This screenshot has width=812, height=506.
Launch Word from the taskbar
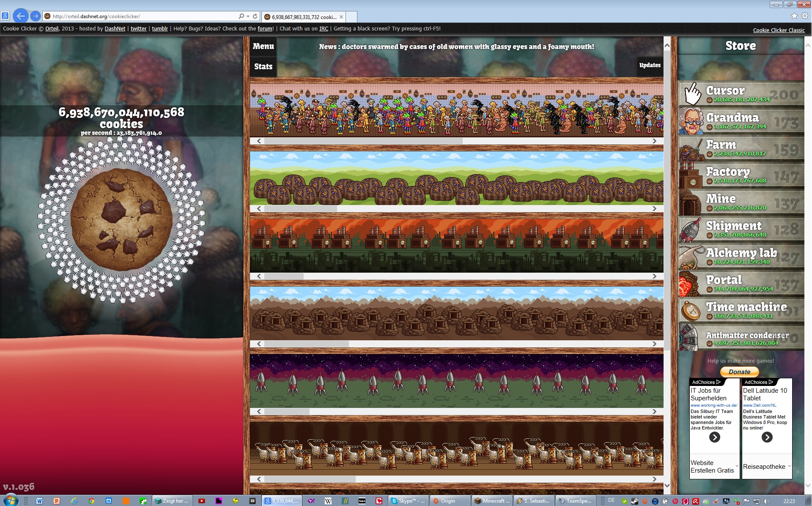tap(39, 501)
